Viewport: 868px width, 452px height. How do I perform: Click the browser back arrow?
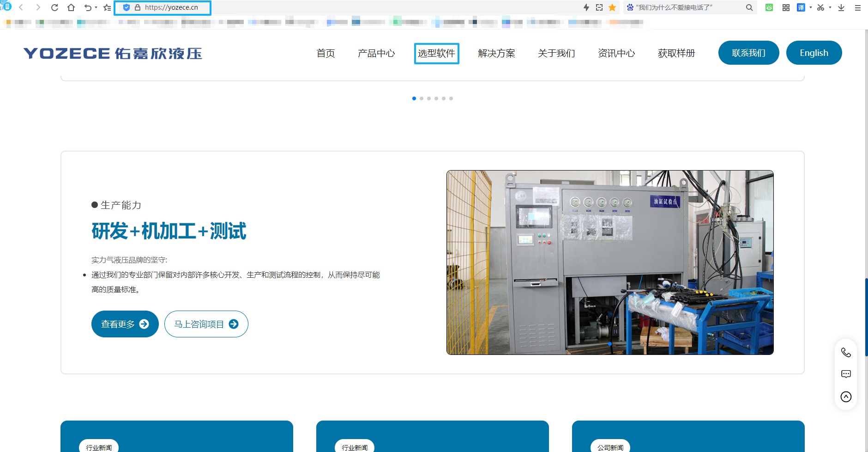click(x=21, y=7)
